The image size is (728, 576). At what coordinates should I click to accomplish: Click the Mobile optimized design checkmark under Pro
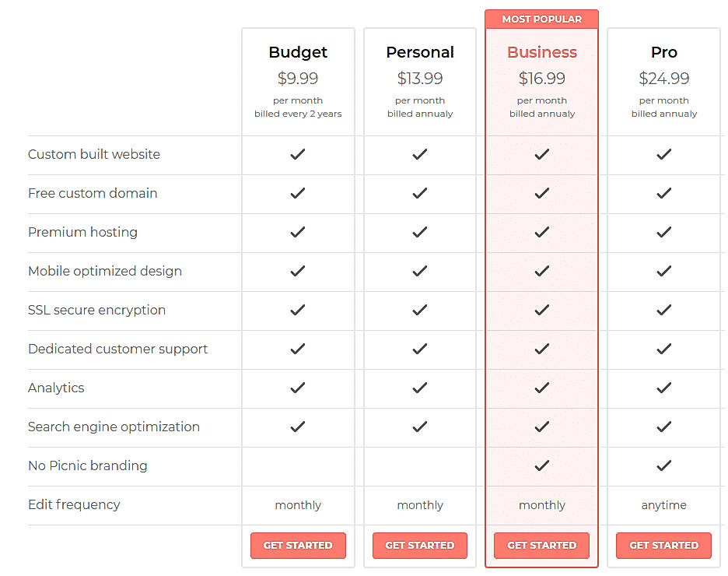663,271
